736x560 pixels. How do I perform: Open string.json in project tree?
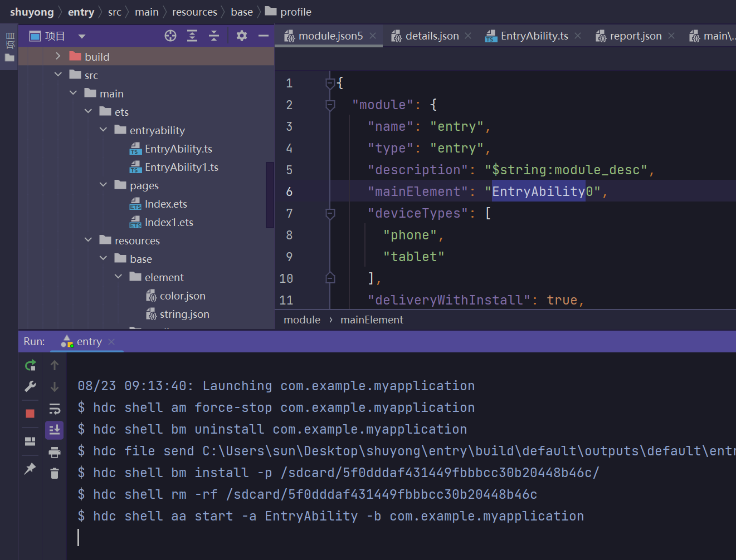(184, 314)
